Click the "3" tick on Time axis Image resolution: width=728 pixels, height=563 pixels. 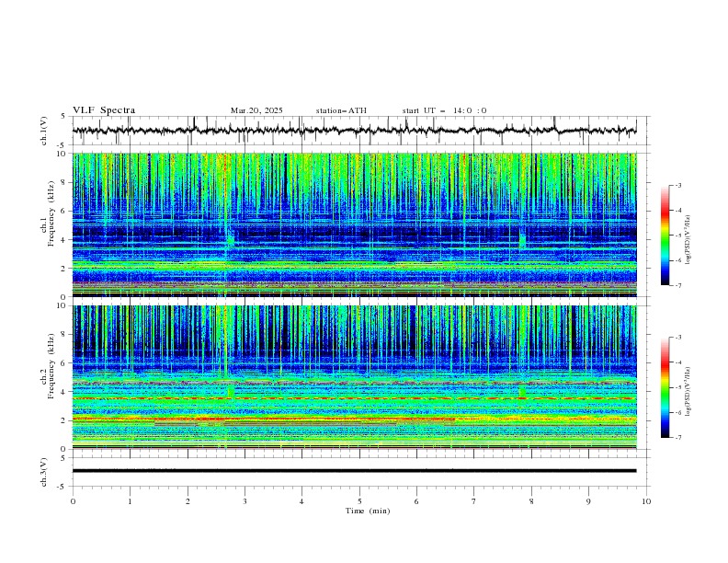pyautogui.click(x=245, y=501)
